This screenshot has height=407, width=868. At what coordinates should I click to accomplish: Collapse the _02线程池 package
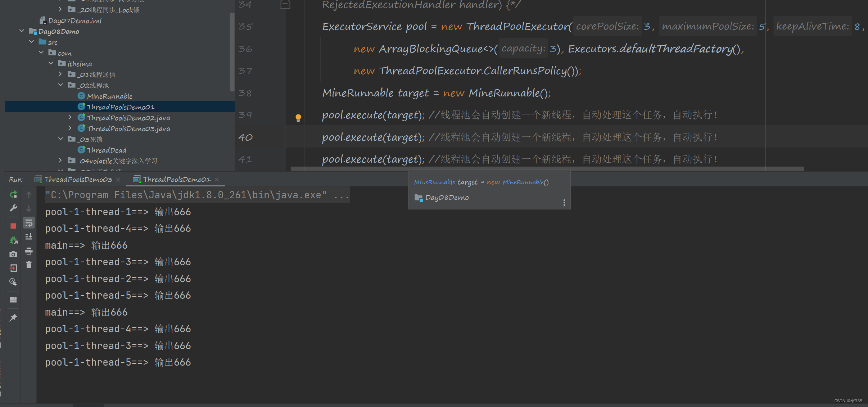click(60, 85)
